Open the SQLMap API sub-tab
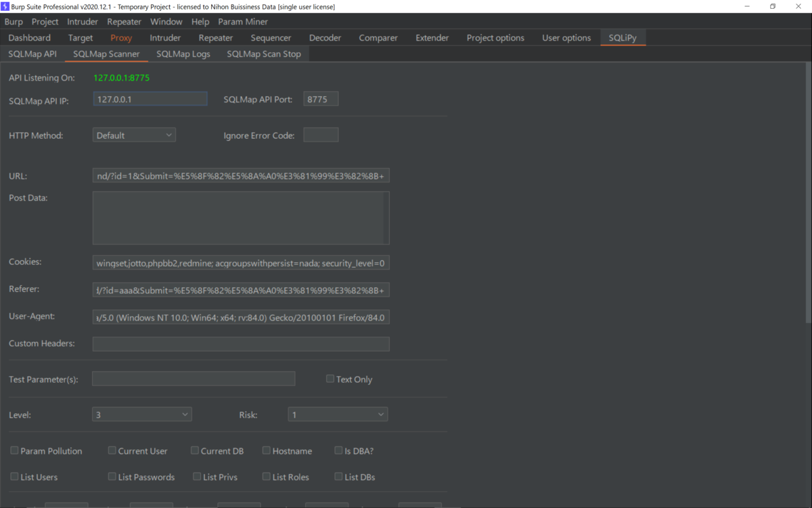The image size is (812, 508). [x=32, y=54]
